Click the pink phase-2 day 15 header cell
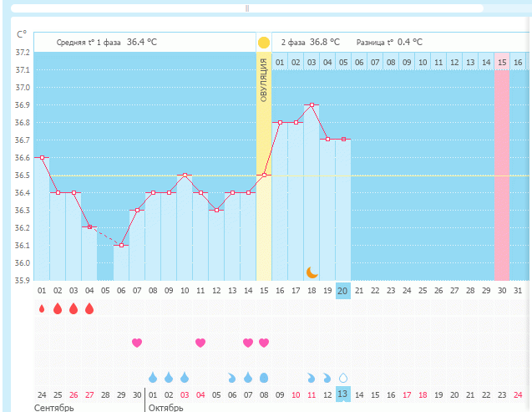 pos(502,62)
